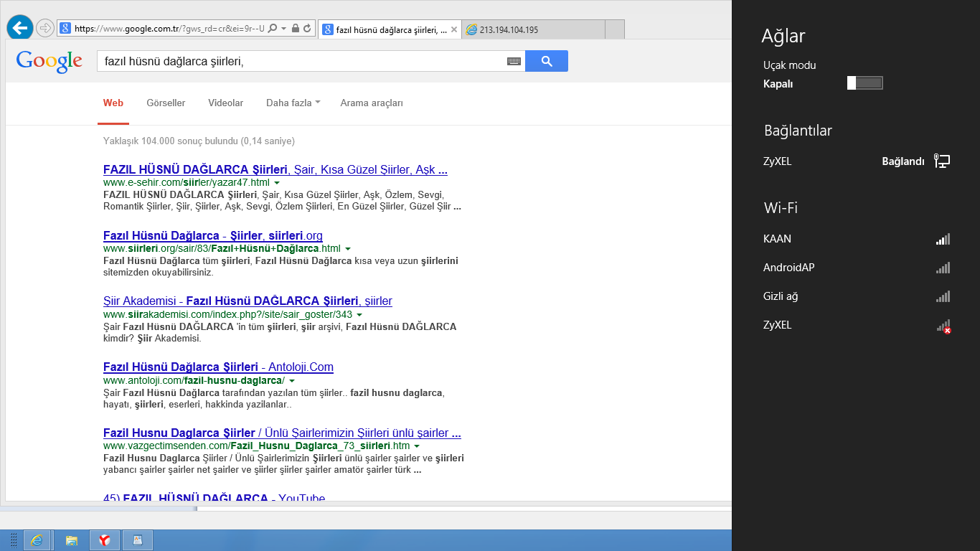Click the security lock icon in address bar
This screenshot has height=551, width=980.
(x=295, y=29)
